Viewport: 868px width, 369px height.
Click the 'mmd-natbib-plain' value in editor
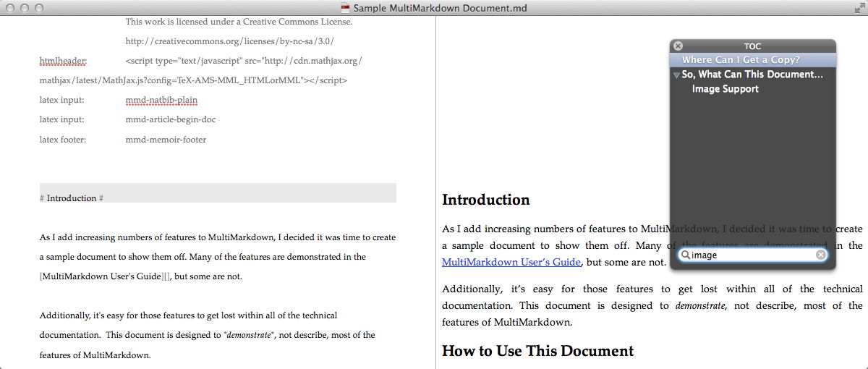(x=161, y=100)
